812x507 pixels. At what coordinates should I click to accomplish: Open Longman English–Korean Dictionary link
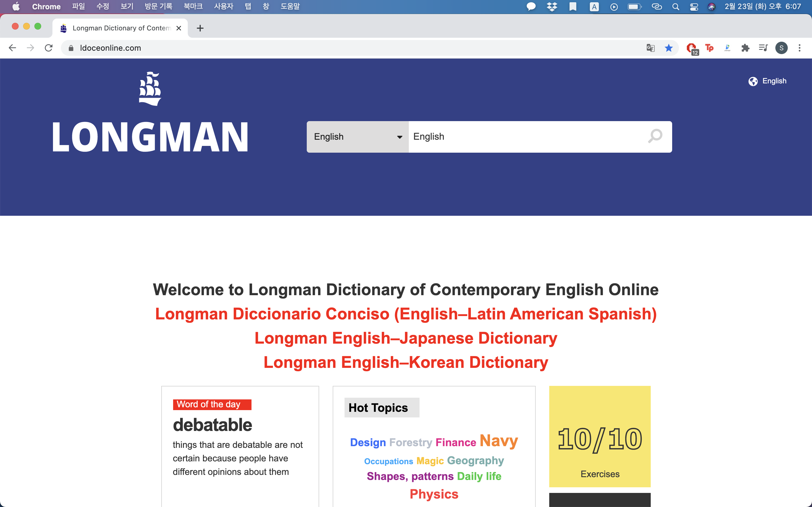click(406, 362)
